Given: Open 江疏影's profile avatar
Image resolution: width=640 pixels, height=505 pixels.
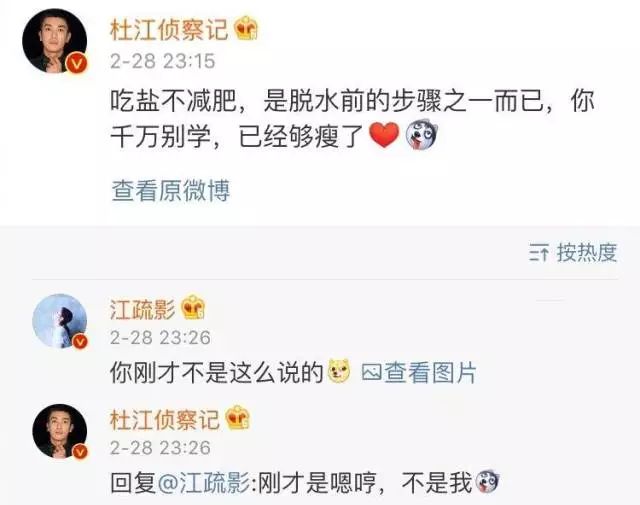Looking at the screenshot, I should coord(60,321).
